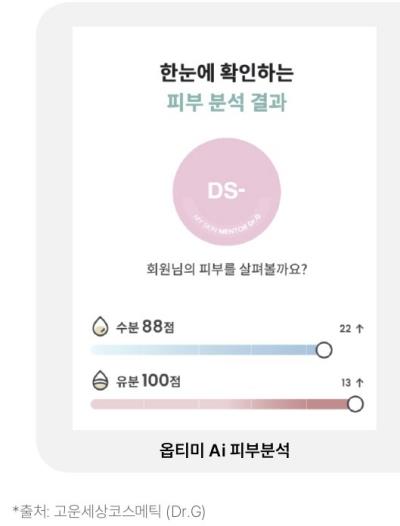This screenshot has height=526, width=400.
Task: Click the 고운세상코스메틱 (Dr.G) source credit
Action: click(130, 512)
